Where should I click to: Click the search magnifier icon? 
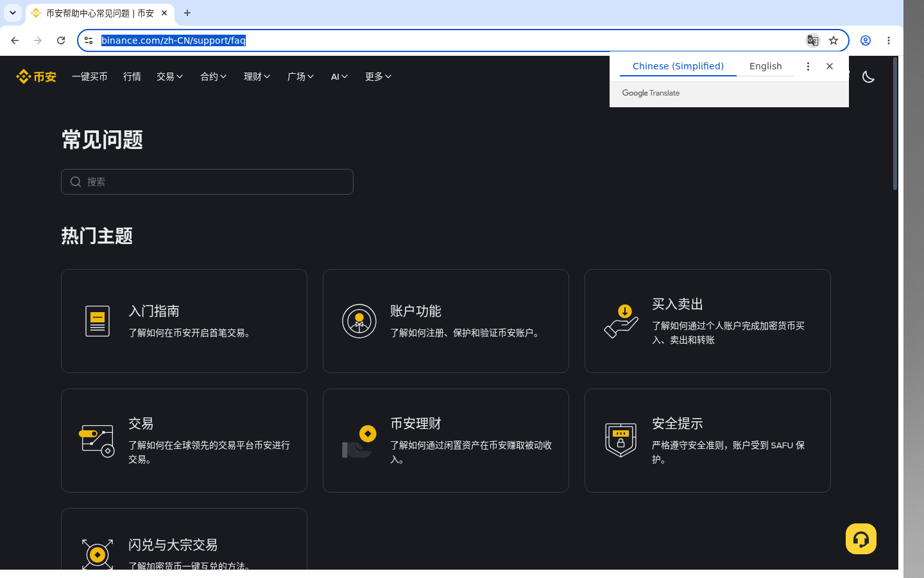click(x=76, y=182)
